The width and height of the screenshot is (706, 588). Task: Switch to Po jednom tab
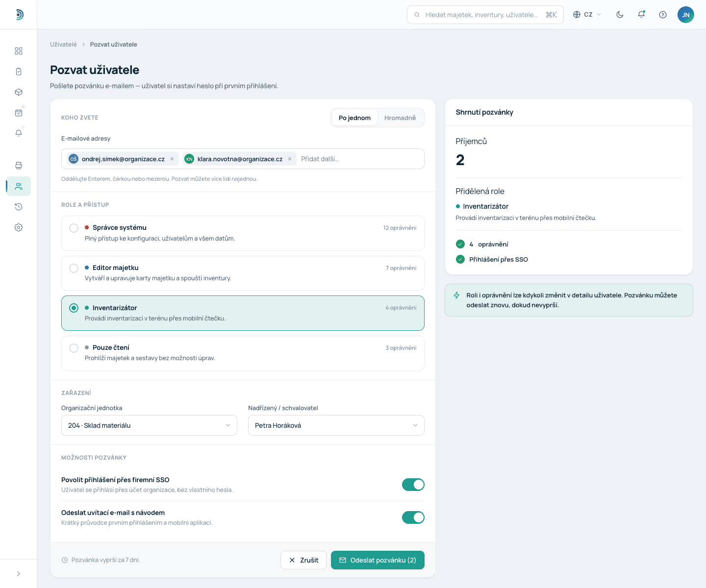[354, 118]
